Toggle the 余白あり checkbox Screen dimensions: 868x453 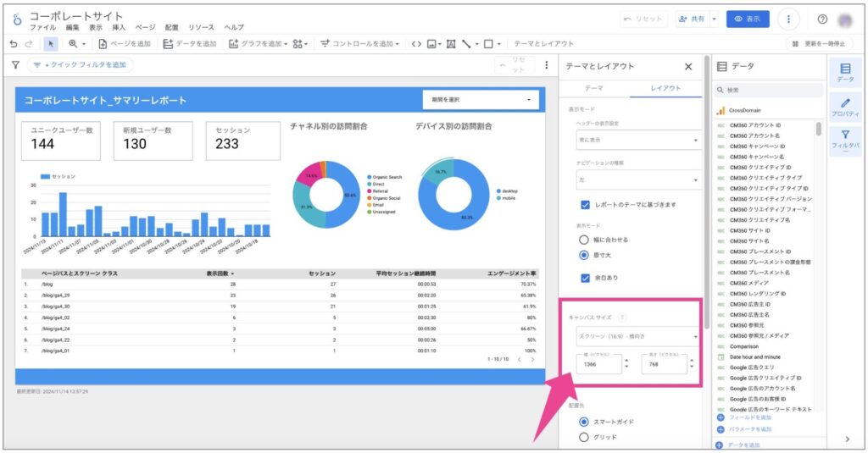coord(585,279)
